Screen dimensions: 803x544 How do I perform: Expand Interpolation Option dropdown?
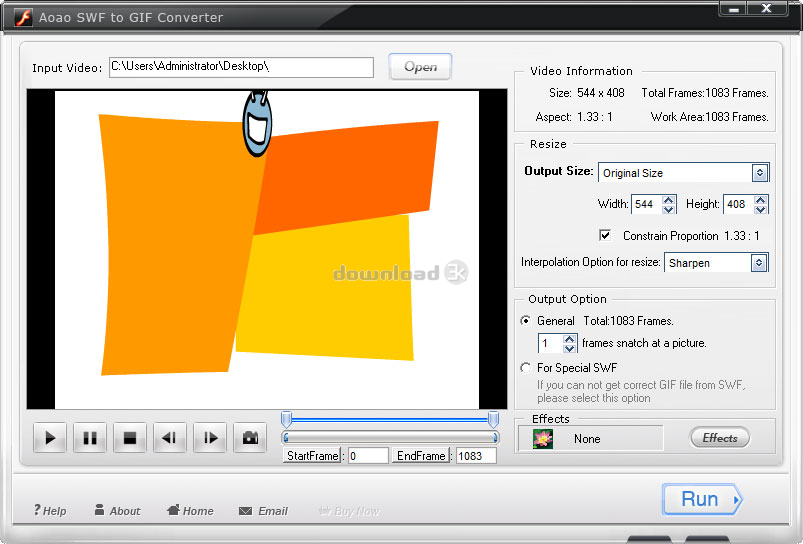click(x=759, y=263)
